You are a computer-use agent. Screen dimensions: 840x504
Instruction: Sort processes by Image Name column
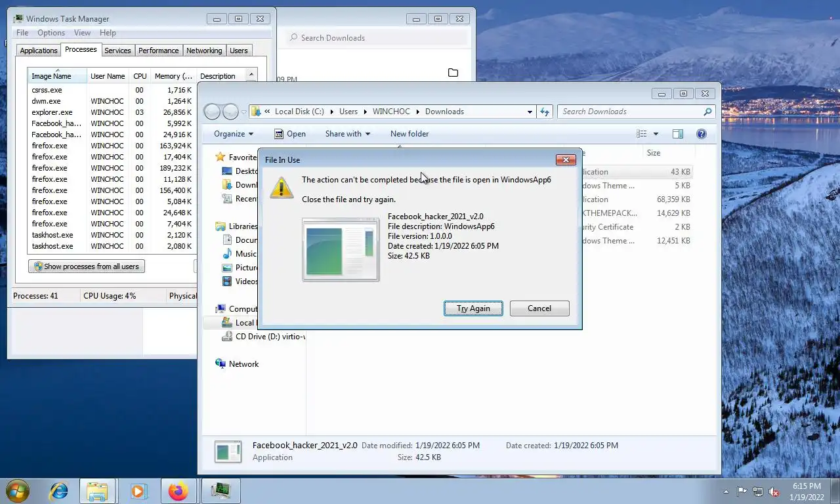click(57, 76)
